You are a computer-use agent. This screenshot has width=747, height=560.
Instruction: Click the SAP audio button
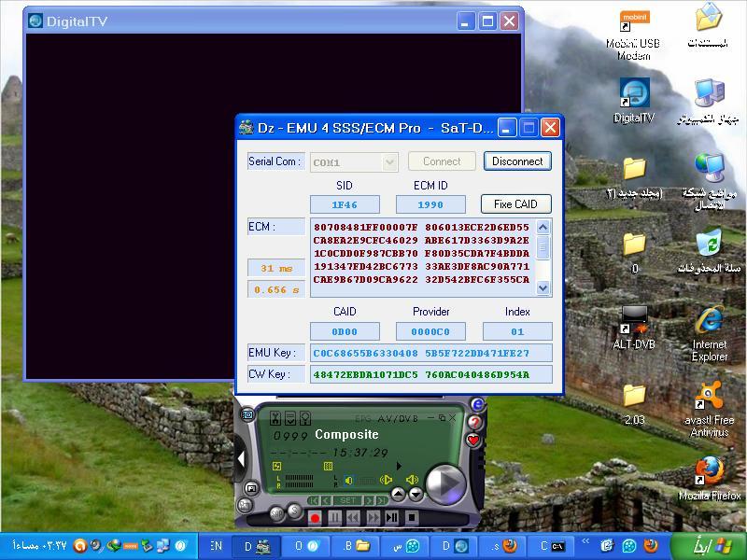(277, 513)
